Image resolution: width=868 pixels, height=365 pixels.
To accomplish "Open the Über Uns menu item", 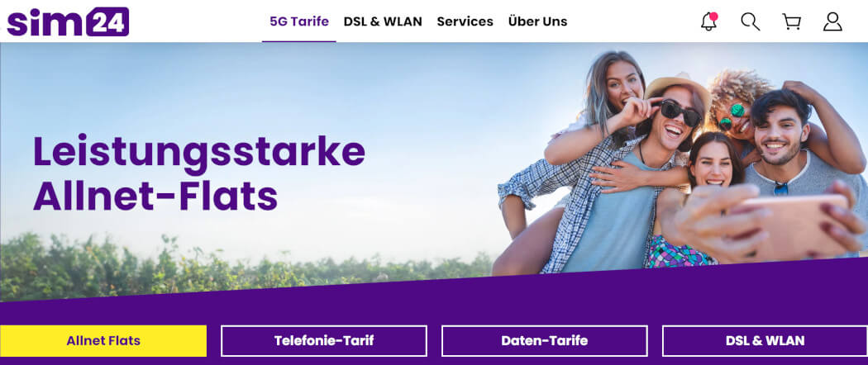I will point(537,21).
